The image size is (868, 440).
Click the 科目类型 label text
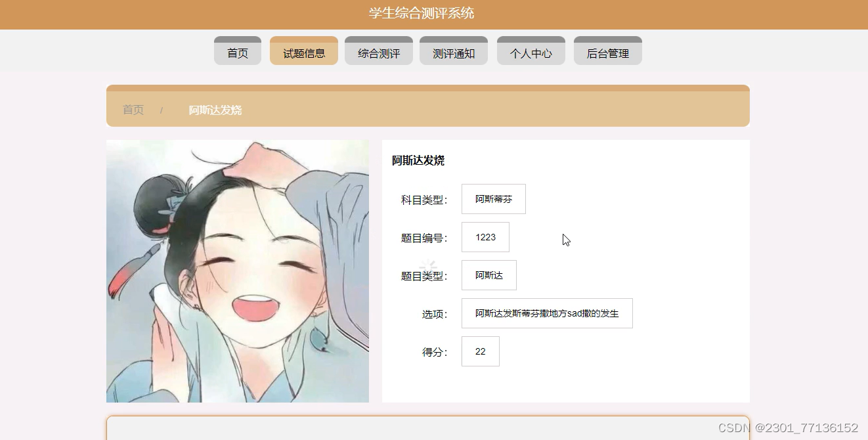tap(422, 199)
